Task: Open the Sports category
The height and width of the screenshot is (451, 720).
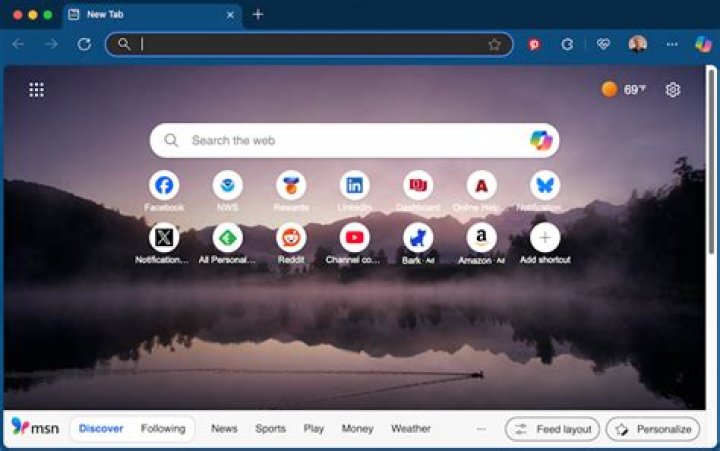Action: coord(270,428)
